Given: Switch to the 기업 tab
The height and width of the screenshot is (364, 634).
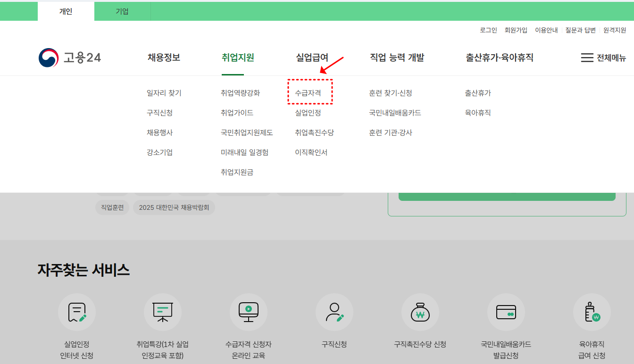Looking at the screenshot, I should [122, 11].
